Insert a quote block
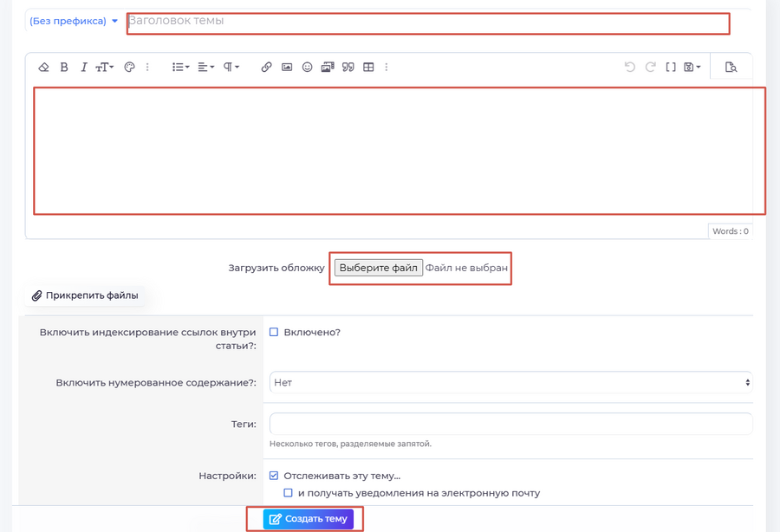This screenshot has width=780, height=532. (348, 67)
